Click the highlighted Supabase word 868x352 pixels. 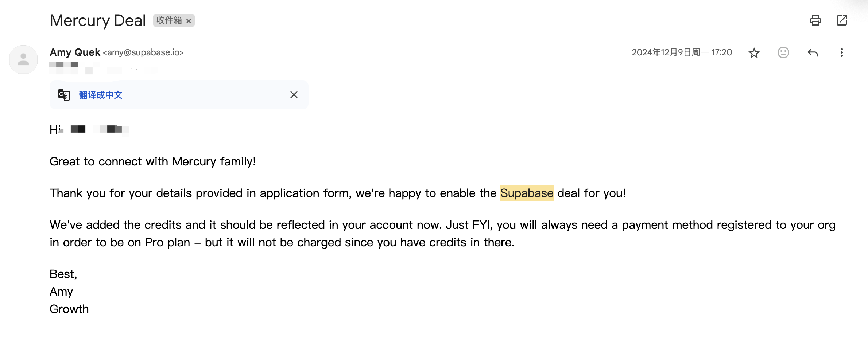[x=527, y=193]
